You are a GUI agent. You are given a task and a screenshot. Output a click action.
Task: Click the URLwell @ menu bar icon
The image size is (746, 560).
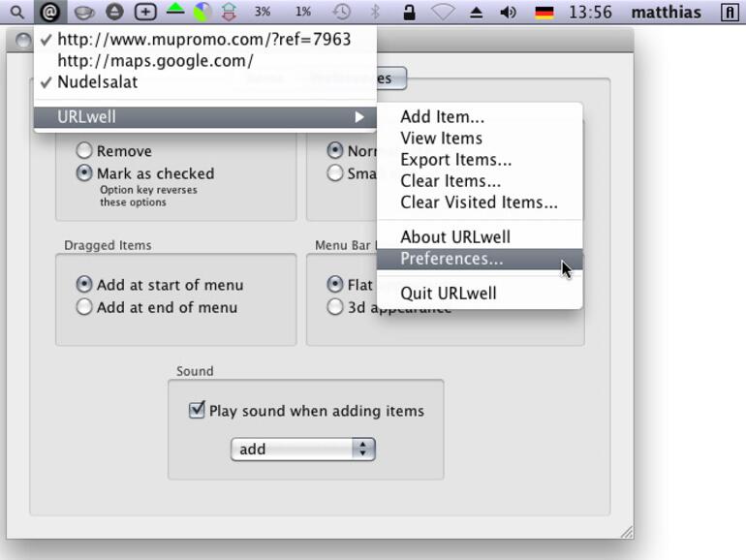coord(50,13)
